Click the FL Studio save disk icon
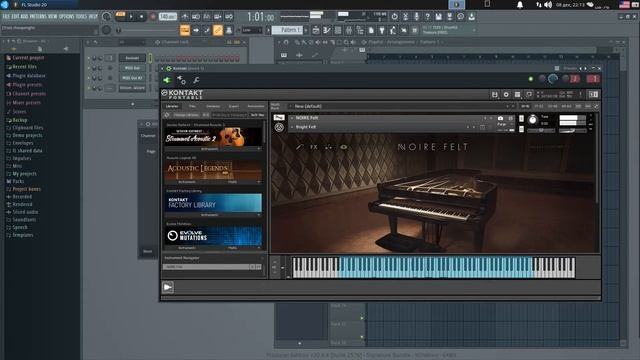640x360 pixels. (x=438, y=17)
